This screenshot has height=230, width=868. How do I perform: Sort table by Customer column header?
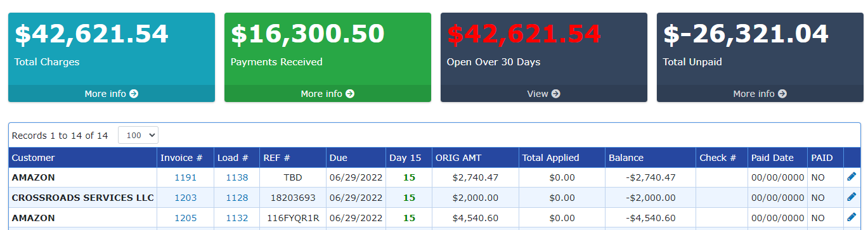34,158
